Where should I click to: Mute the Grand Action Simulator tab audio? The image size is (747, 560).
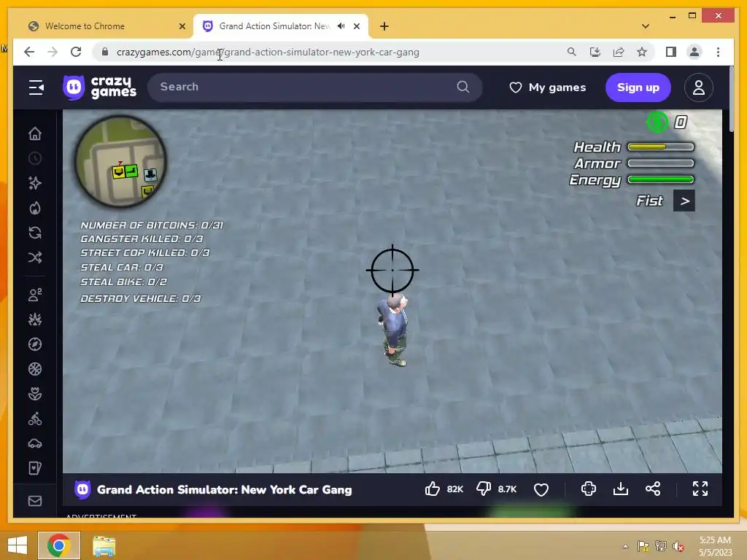coord(341,26)
